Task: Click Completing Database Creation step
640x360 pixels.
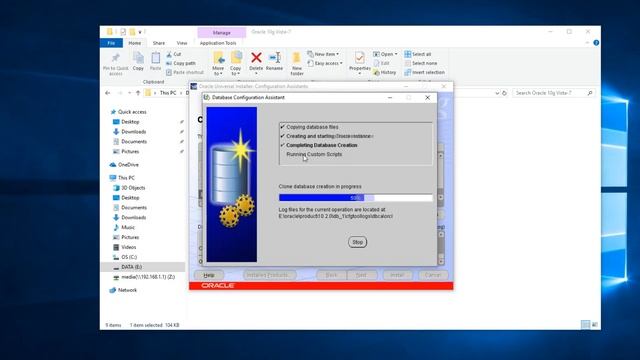Action: click(322, 145)
